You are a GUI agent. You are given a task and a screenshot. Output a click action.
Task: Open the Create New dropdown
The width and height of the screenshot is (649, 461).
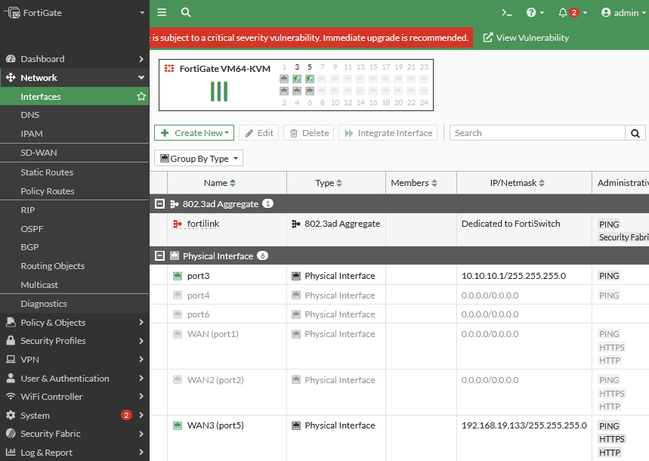click(x=194, y=133)
